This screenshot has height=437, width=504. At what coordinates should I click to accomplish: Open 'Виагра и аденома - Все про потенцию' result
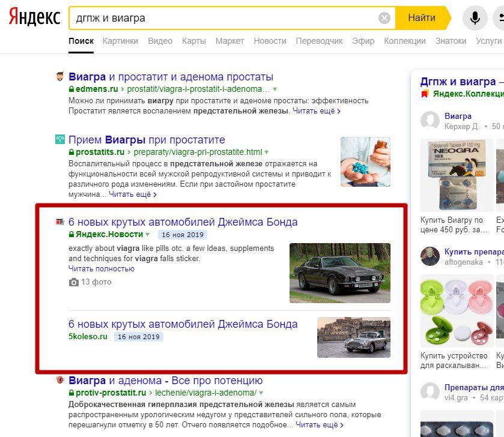pos(166,381)
